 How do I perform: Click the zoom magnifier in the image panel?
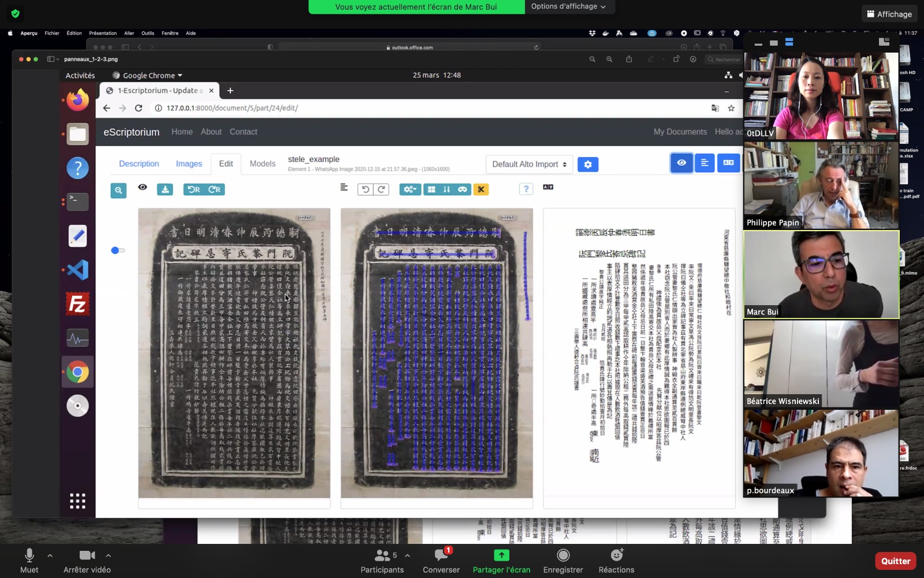(x=118, y=190)
